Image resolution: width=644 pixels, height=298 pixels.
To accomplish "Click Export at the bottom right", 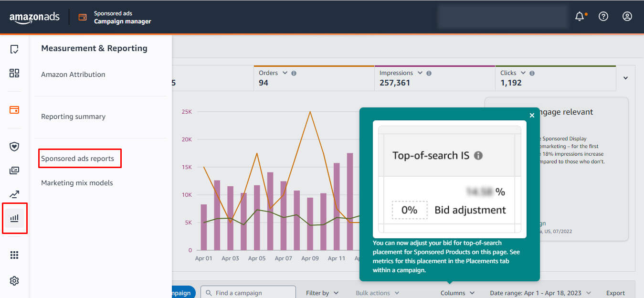I will 615,292.
